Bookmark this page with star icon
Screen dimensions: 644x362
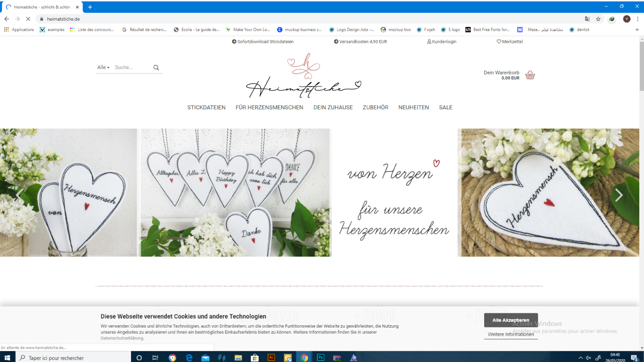[598, 19]
